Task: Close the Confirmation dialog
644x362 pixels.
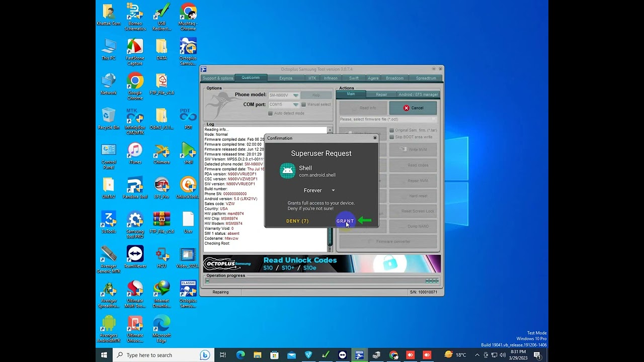Action: point(375,138)
